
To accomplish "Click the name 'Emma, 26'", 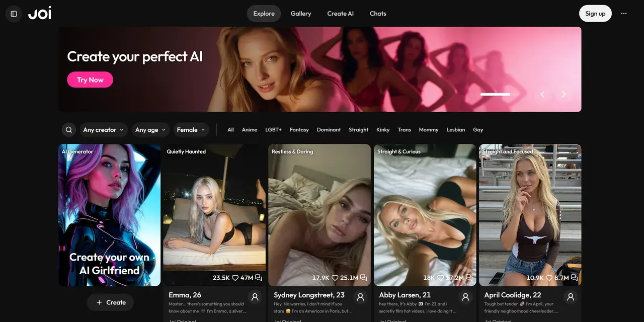I will [185, 295].
